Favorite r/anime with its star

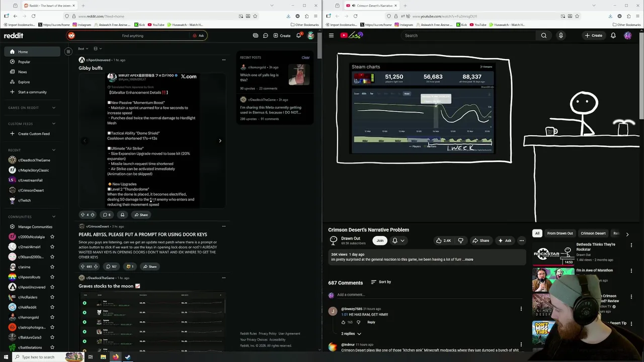[x=52, y=267]
